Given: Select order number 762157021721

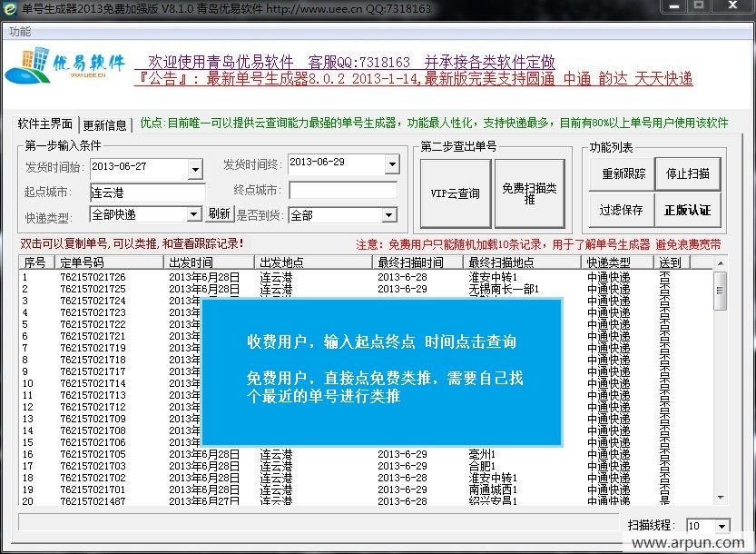Looking at the screenshot, I should coord(93,336).
